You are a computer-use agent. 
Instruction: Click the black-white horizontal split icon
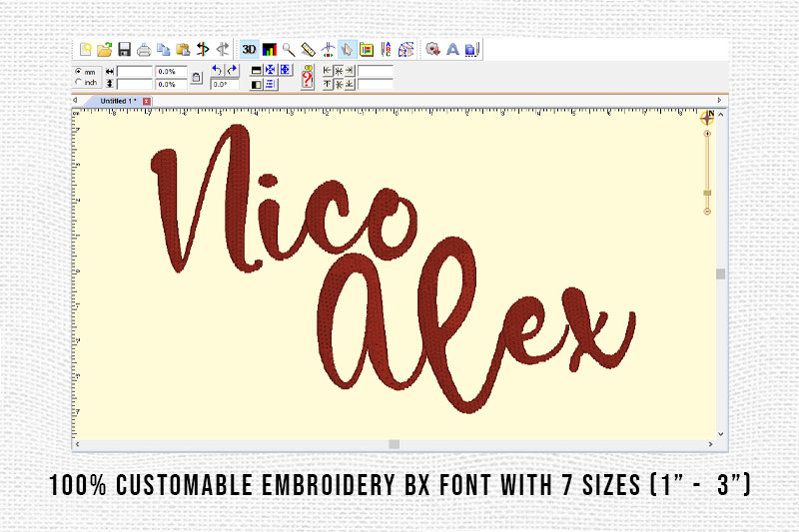pos(257,70)
